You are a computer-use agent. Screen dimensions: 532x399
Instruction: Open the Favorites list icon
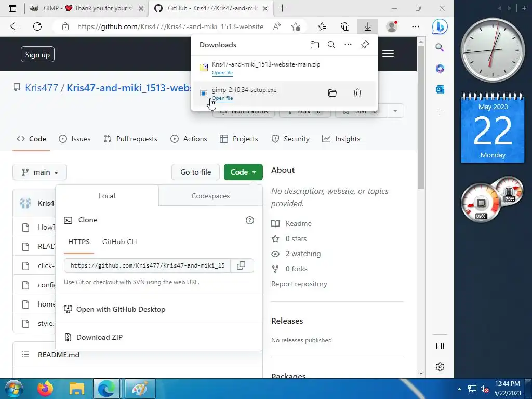coord(322,26)
